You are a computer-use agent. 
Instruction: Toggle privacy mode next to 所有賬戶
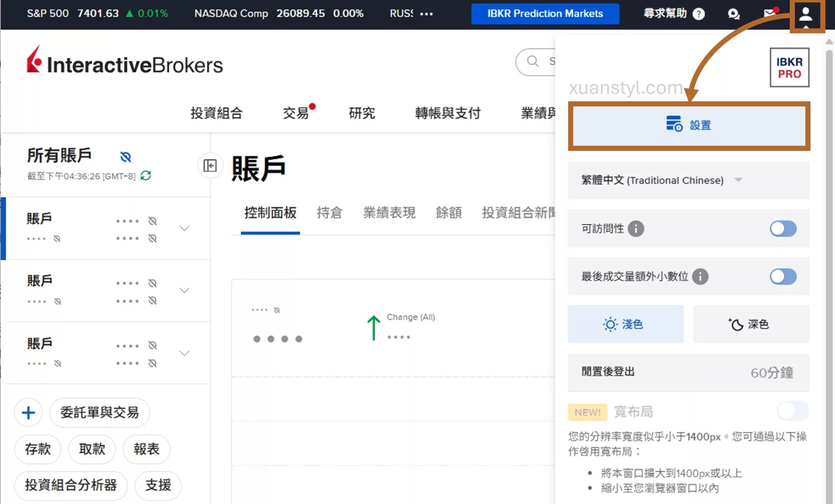[126, 157]
